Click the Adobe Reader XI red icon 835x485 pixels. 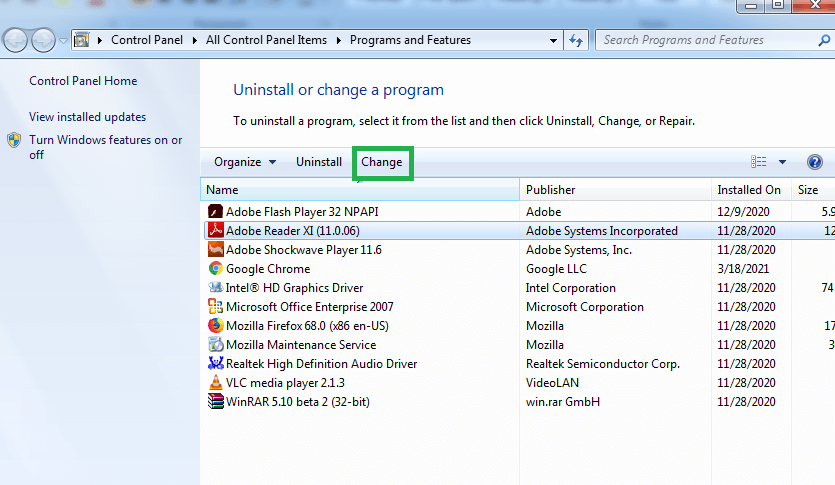click(x=215, y=230)
